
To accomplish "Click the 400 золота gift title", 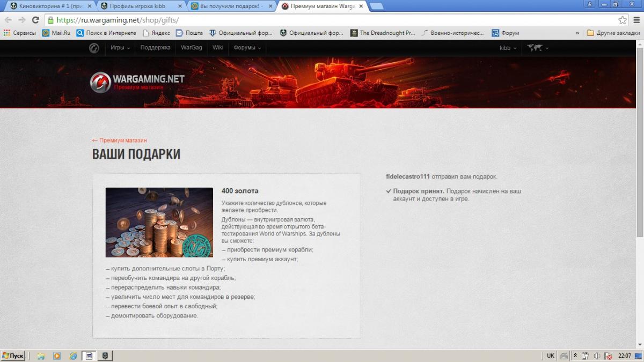I will [240, 191].
